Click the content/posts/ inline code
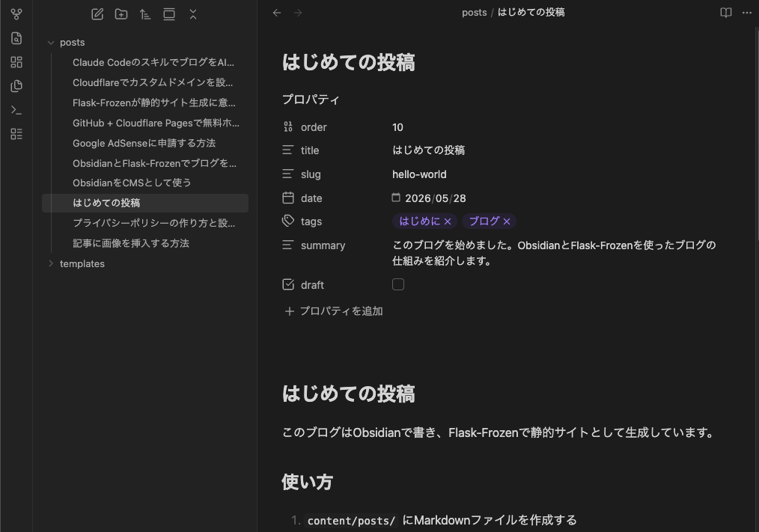Screen dimensions: 759x532 coord(351,520)
